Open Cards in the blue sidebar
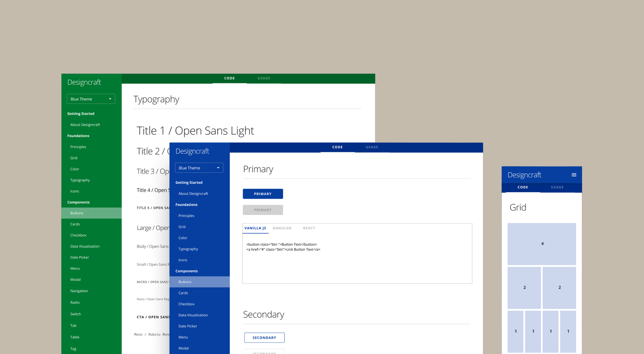Screen dimensions: 644x354 point(183,293)
